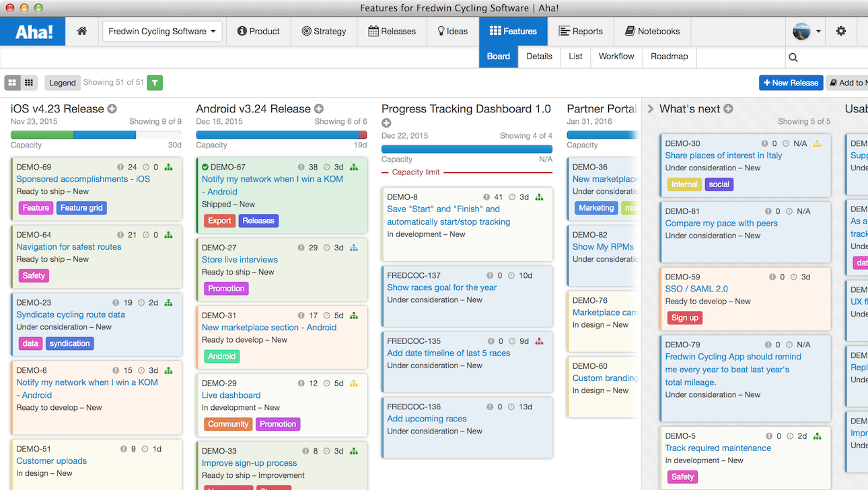The height and width of the screenshot is (490, 868).
Task: Click the pink Safety tag on DEMO-64
Action: (34, 275)
